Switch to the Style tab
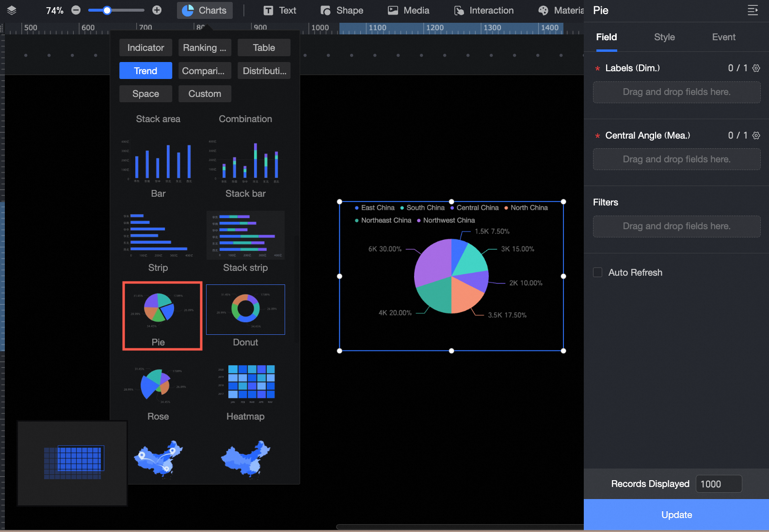 pyautogui.click(x=664, y=37)
